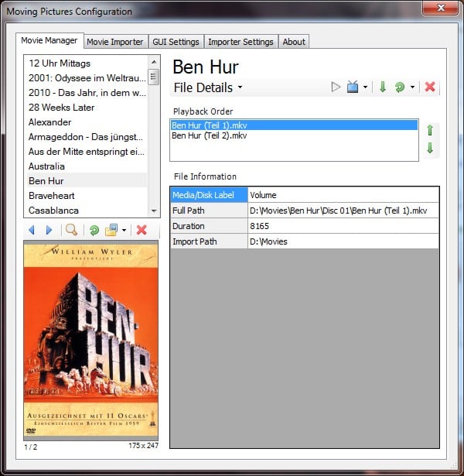
Task: Open dropdown arrow next to TV icon
Action: 365,87
